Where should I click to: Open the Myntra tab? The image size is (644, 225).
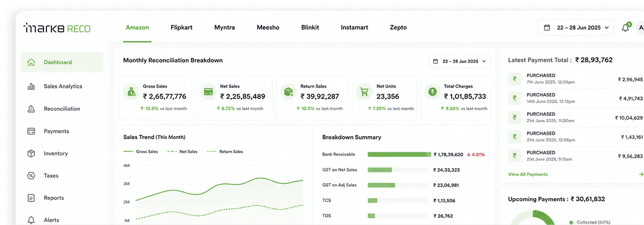click(x=225, y=27)
